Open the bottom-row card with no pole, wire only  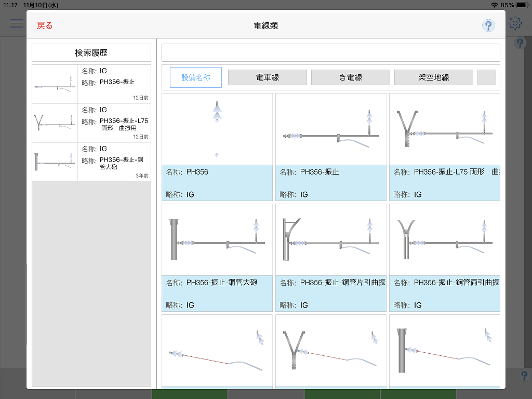tap(217, 352)
